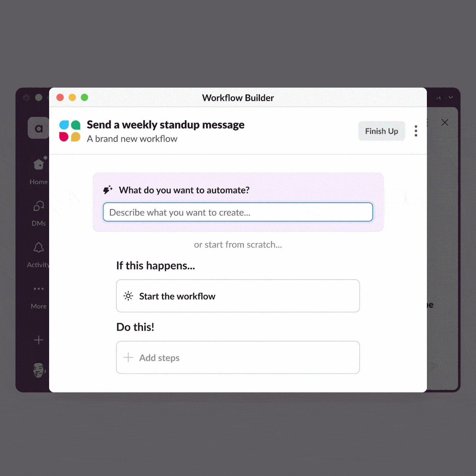Click the user avatar in sidebar
Viewport: 476px width, 476px height.
pos(39,370)
